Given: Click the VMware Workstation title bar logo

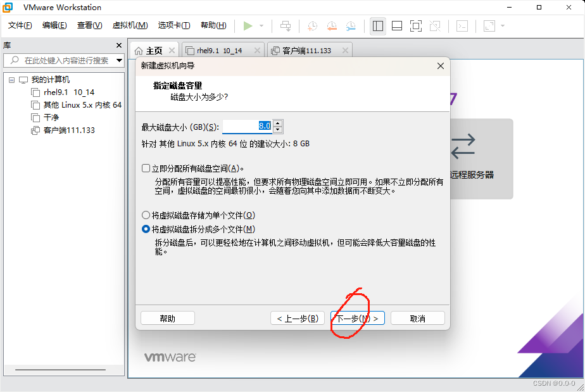Looking at the screenshot, I should click(x=8, y=7).
